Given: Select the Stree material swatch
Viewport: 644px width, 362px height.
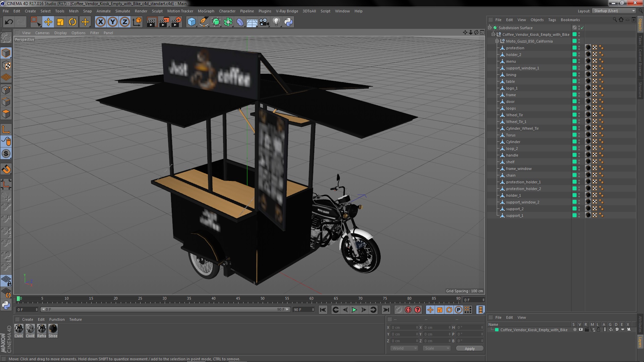Looking at the screenshot, I should (x=53, y=330).
